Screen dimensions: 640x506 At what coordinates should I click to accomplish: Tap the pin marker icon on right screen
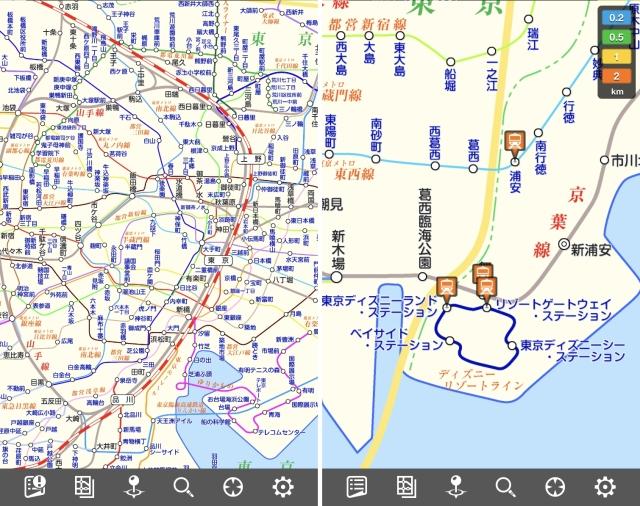[x=456, y=487]
